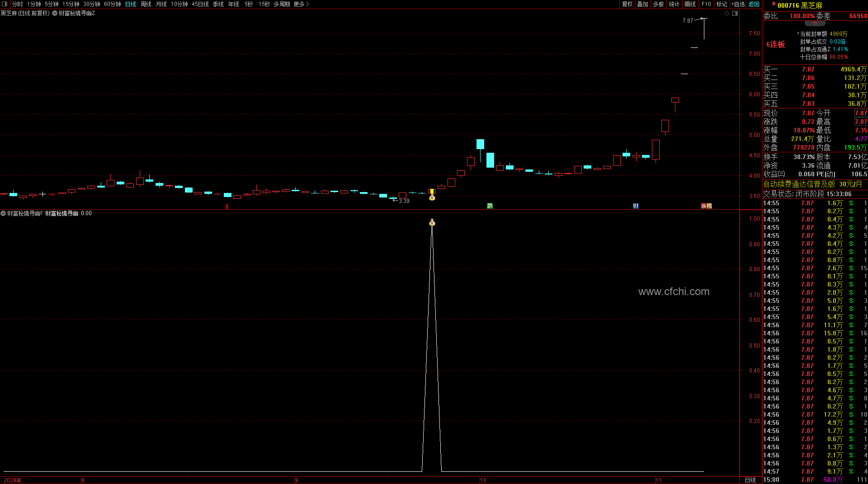Click the 15:00 closing trade row

[815, 479]
